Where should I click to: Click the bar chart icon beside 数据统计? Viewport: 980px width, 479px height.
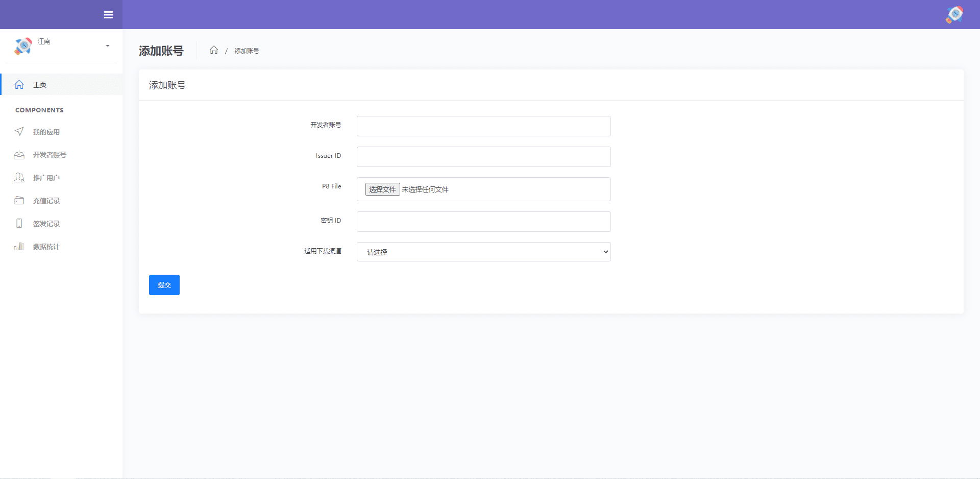point(19,247)
